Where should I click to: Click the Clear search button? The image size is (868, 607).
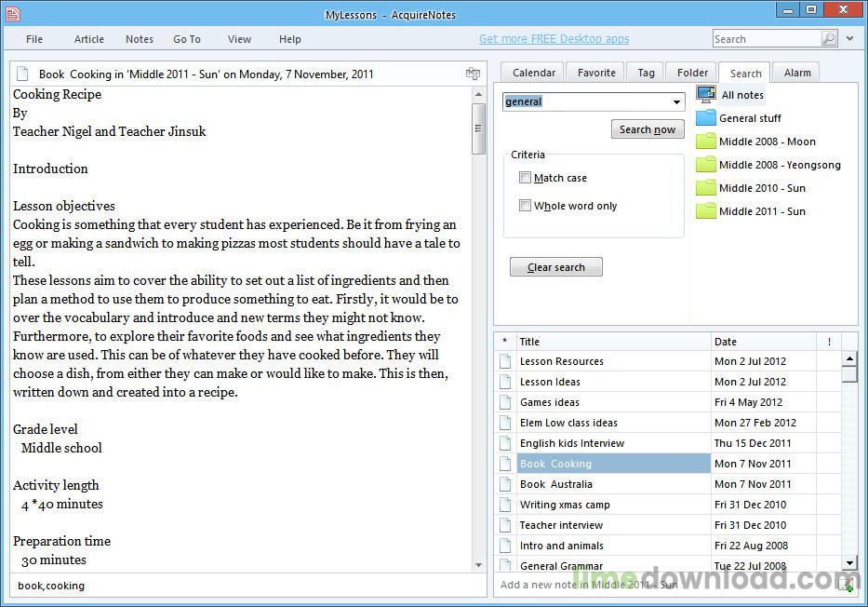point(556,267)
